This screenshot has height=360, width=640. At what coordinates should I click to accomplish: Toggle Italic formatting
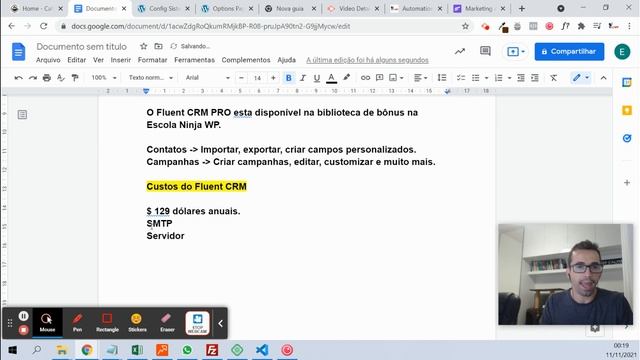click(x=302, y=78)
